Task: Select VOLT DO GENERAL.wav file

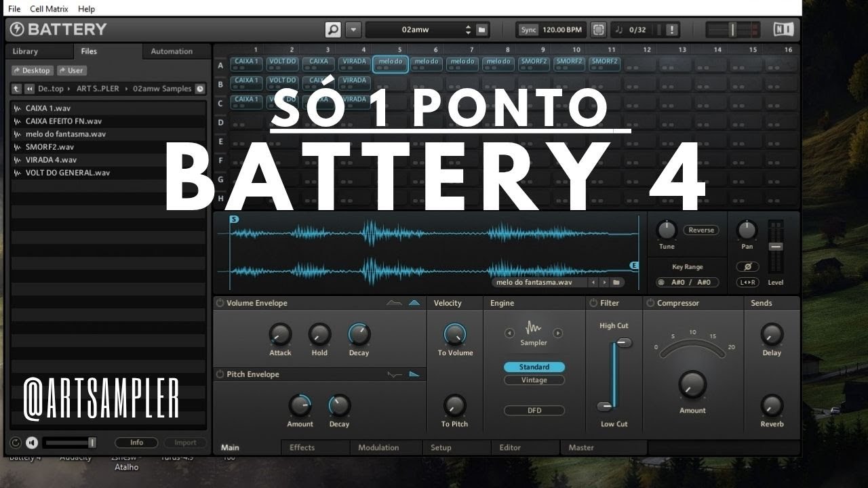Action: (x=108, y=172)
